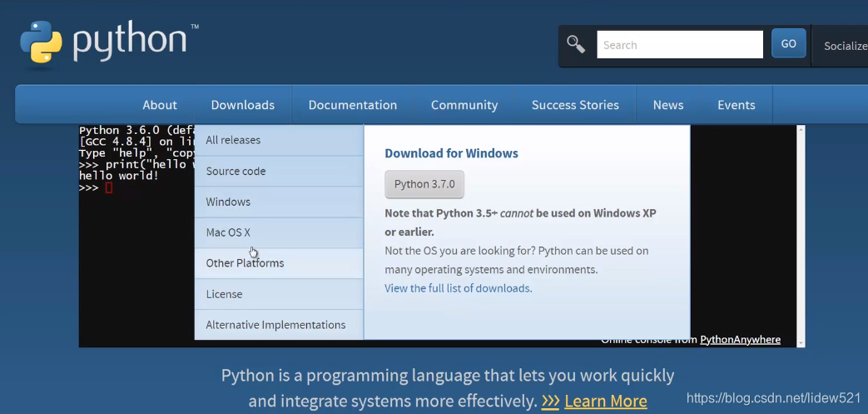Click the magnifying glass search icon
Screen dimensions: 868x414
pos(576,44)
